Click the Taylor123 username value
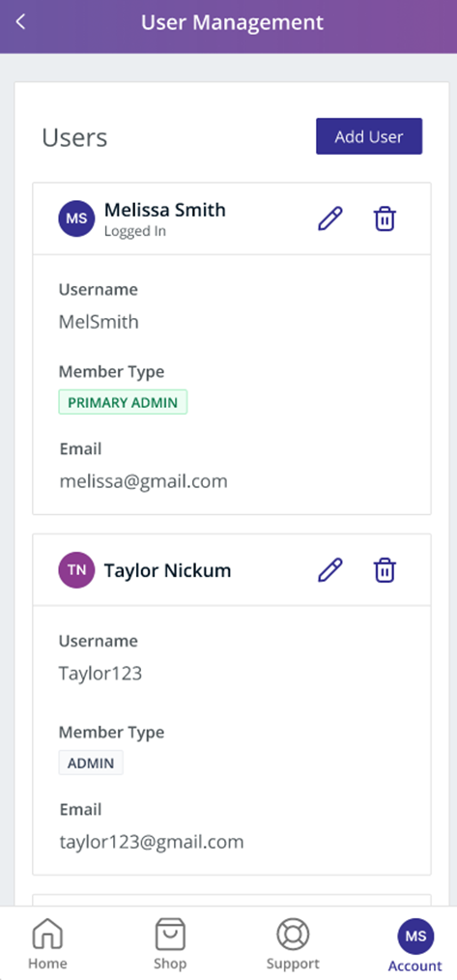Viewport: 457px width, 980px height. coord(100,674)
